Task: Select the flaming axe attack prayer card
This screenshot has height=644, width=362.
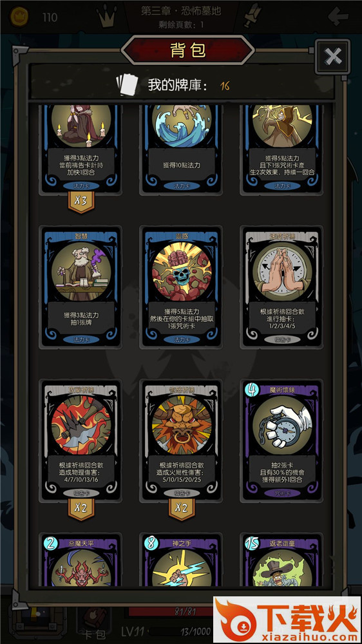Action: (x=81, y=440)
